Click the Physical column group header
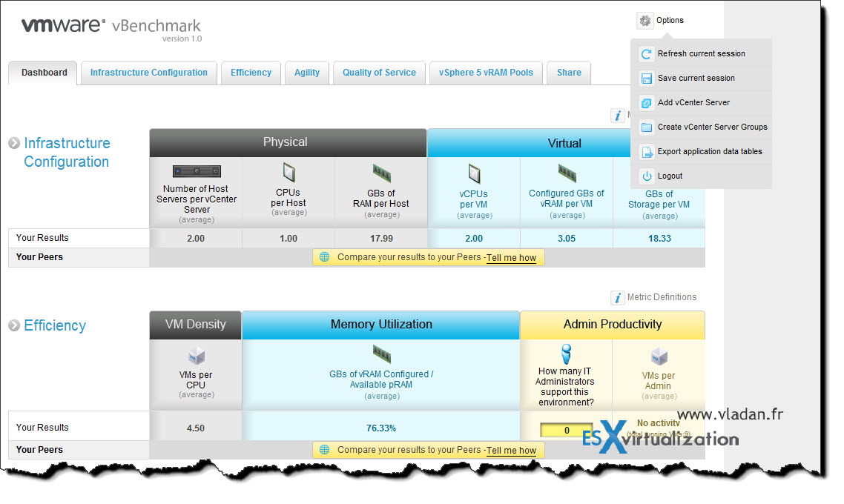 point(288,142)
